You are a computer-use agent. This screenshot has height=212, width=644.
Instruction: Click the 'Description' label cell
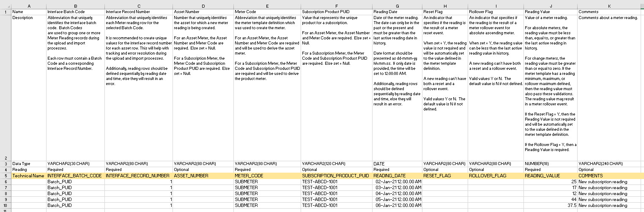[29, 88]
